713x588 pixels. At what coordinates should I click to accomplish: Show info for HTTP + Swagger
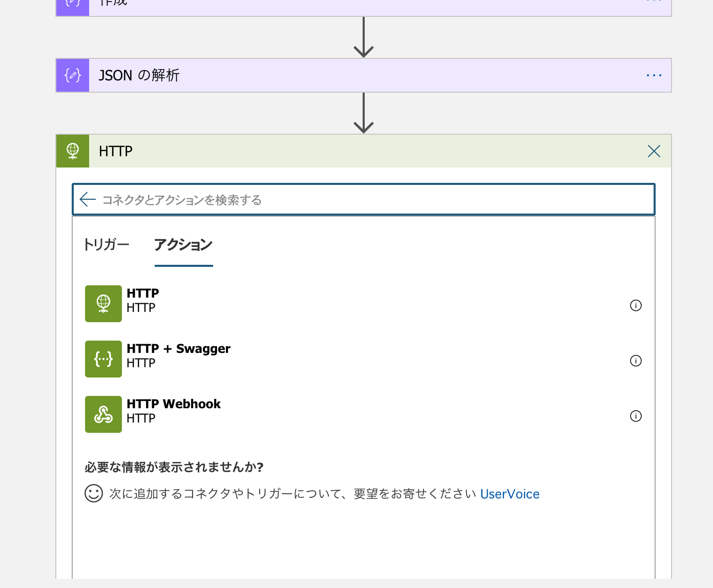point(636,361)
